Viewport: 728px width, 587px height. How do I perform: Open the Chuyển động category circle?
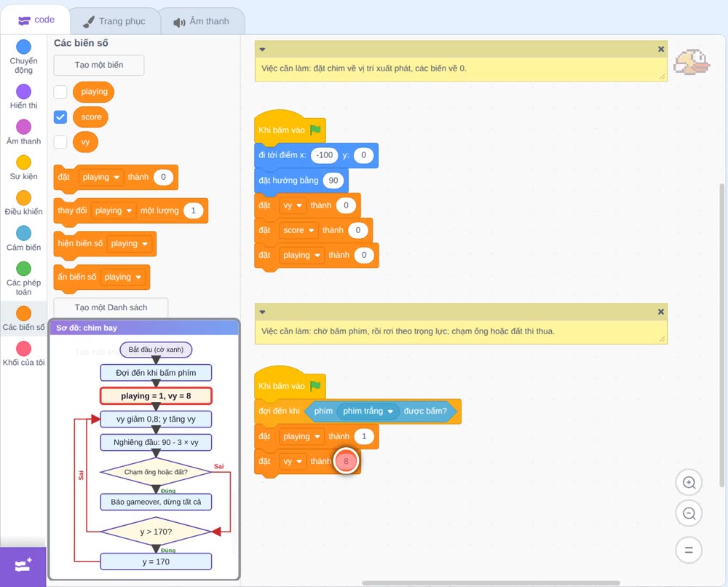24,47
